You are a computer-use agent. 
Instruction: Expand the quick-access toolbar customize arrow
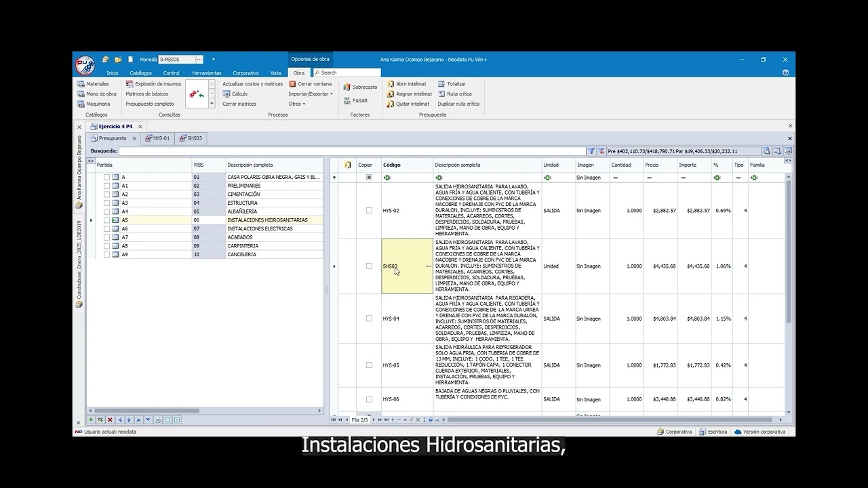pos(213,60)
